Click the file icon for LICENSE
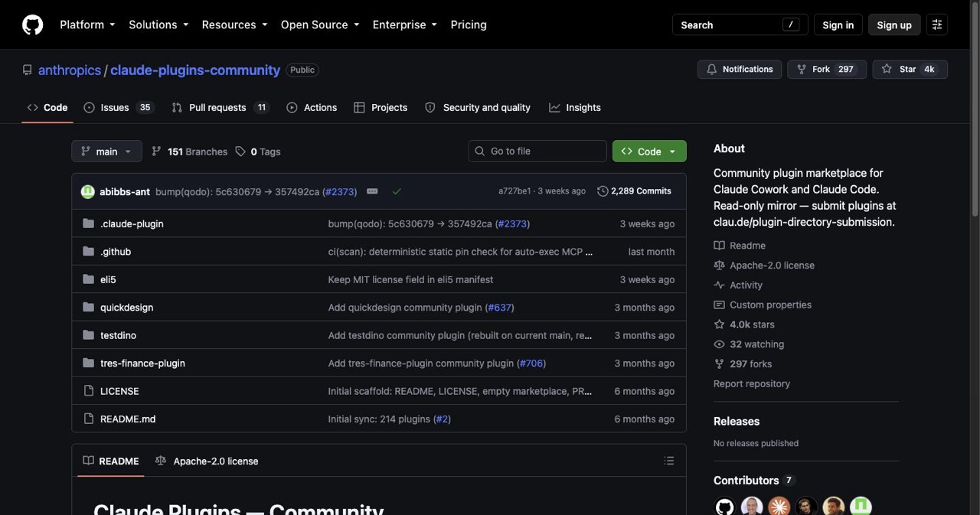 pos(88,391)
